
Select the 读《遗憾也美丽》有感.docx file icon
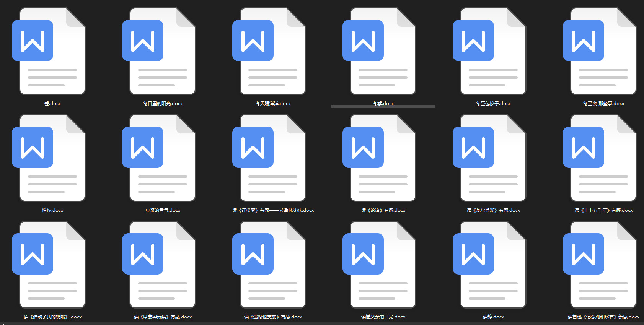(269, 265)
